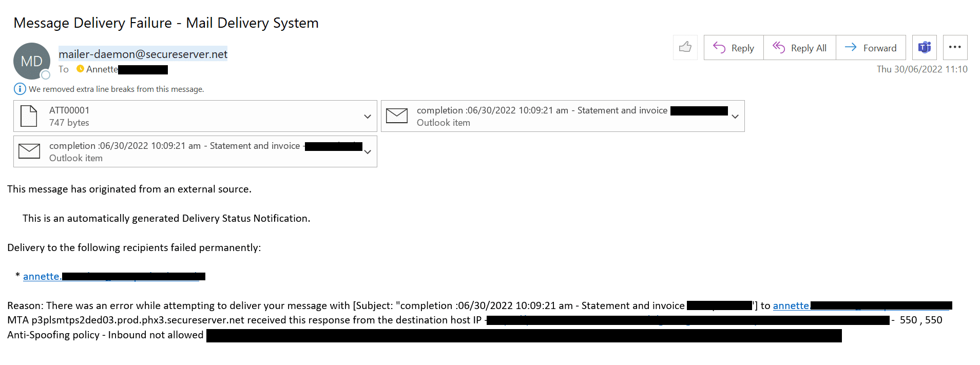Click the removed extra line breaks notice
980x365 pixels.
click(x=116, y=89)
